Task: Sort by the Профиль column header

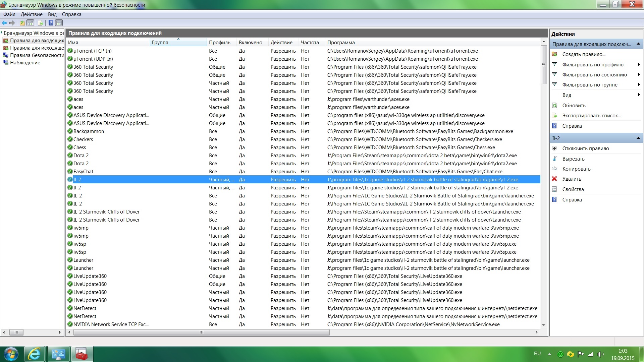Action: [x=221, y=42]
